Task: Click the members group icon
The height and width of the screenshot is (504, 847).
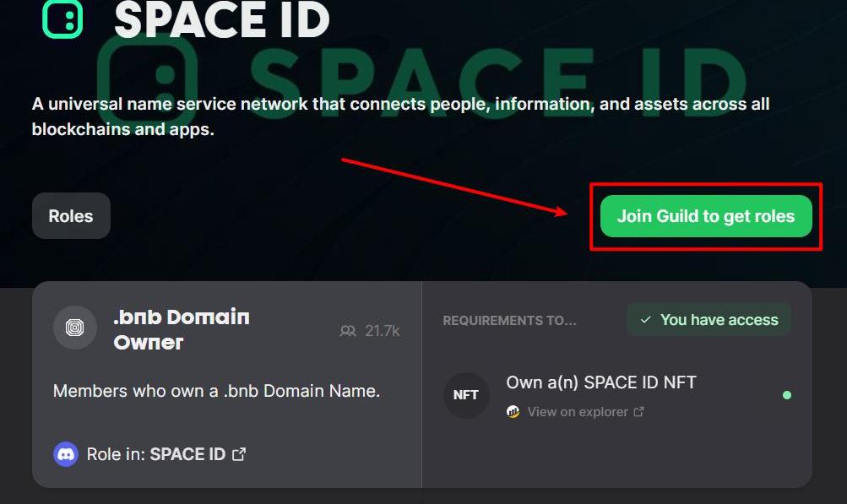Action: (348, 331)
